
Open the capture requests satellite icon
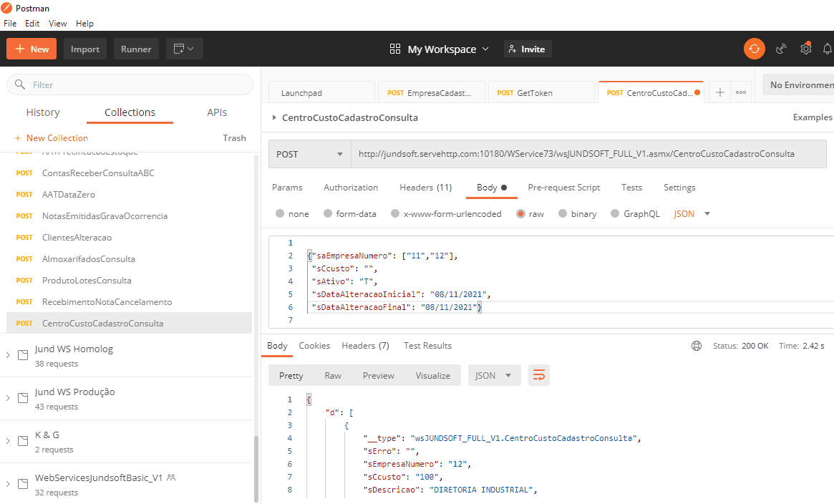(782, 49)
